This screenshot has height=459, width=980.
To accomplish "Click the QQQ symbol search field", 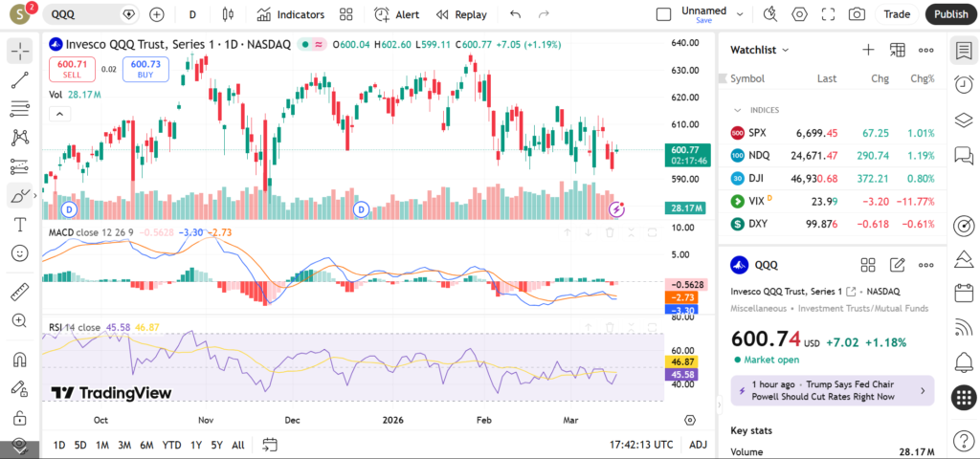I will pyautogui.click(x=84, y=14).
